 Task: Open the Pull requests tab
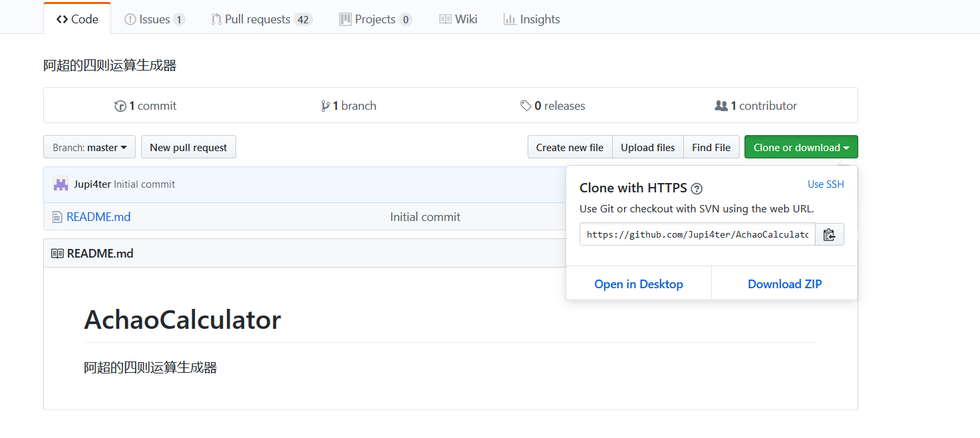(x=261, y=19)
